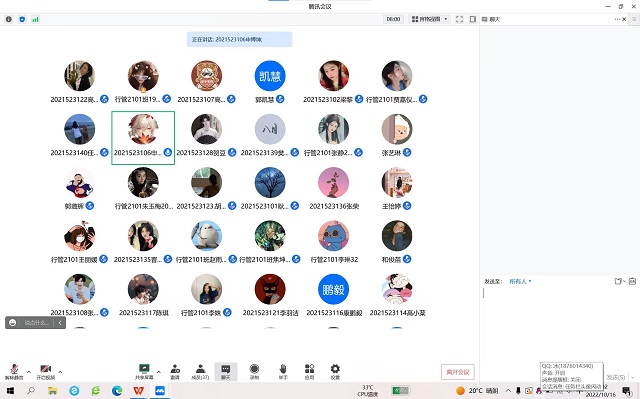Click the emoji smiley icon
This screenshot has width=640, height=399.
(x=13, y=323)
